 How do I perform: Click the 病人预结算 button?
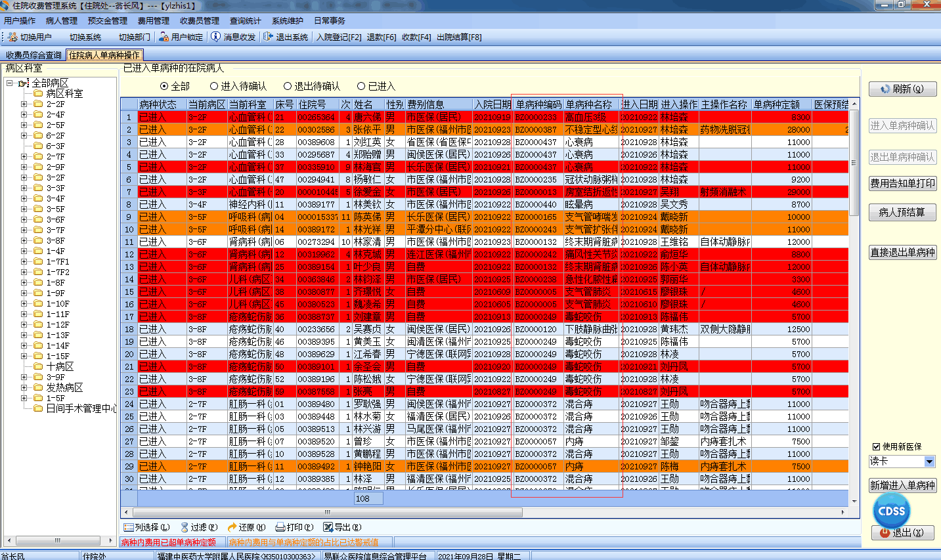click(903, 212)
